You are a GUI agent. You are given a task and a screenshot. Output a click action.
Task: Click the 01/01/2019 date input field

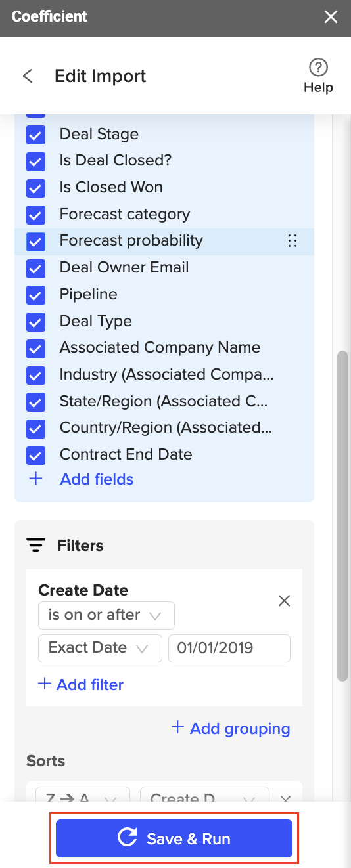point(229,648)
